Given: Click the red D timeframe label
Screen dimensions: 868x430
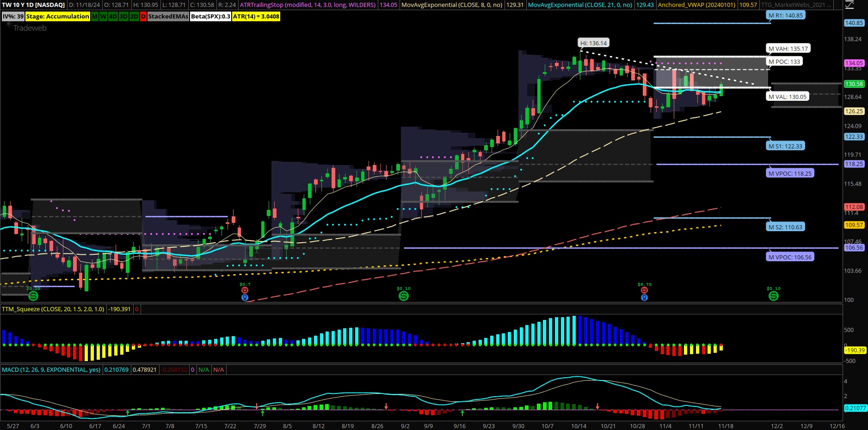Looking at the screenshot, I should coord(143,16).
